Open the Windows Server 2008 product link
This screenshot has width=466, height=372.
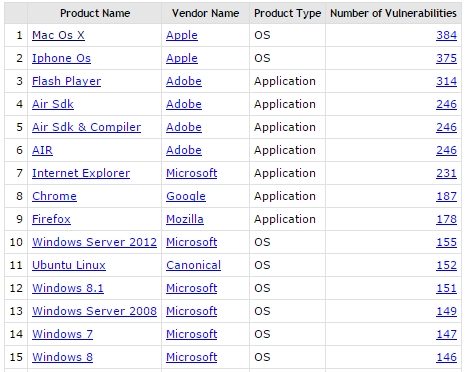coord(94,311)
